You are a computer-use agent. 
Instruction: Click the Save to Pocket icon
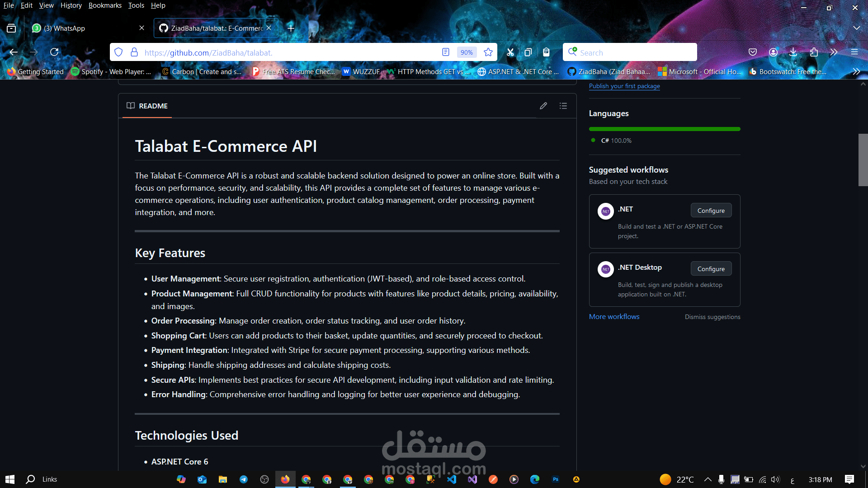[753, 52]
